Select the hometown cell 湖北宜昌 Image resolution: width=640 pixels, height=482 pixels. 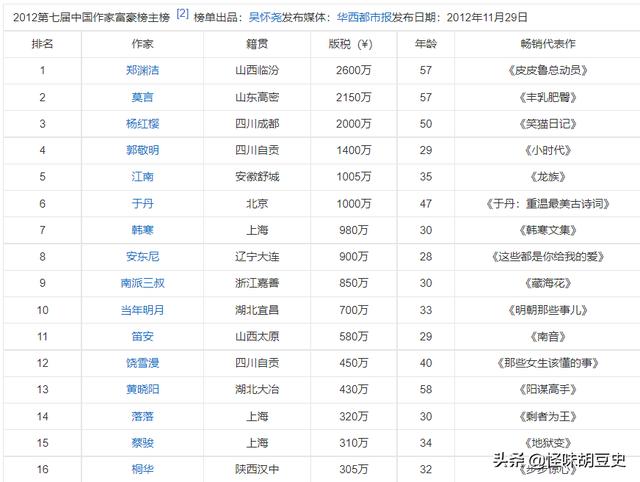pos(257,310)
